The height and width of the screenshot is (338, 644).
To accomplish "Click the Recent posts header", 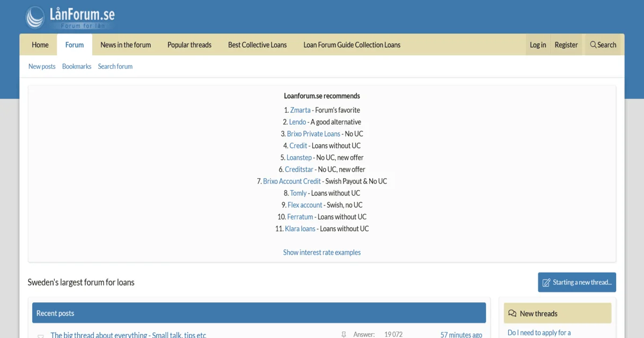I will tap(259, 313).
